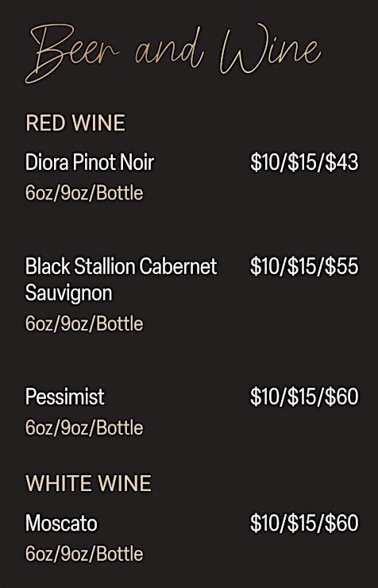The image size is (378, 588).
Task: Click the Diora Pinot Noir price $10/$15/$43
Action: pos(304,162)
